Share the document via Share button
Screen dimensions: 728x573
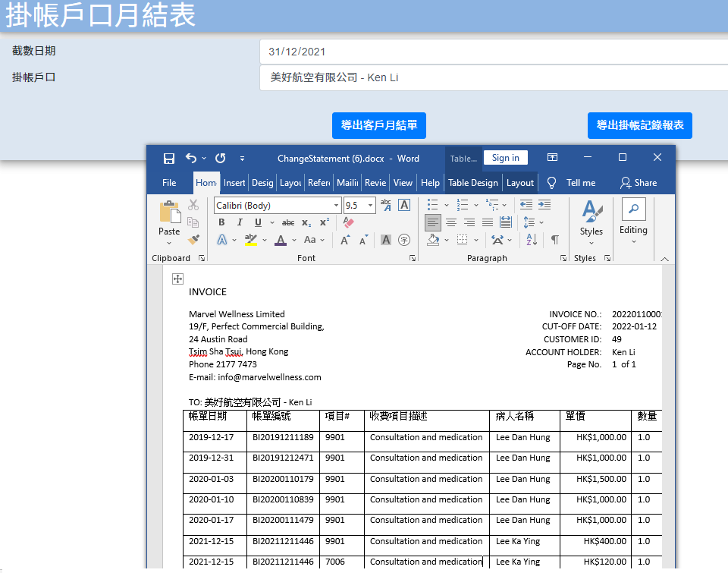[x=639, y=183]
